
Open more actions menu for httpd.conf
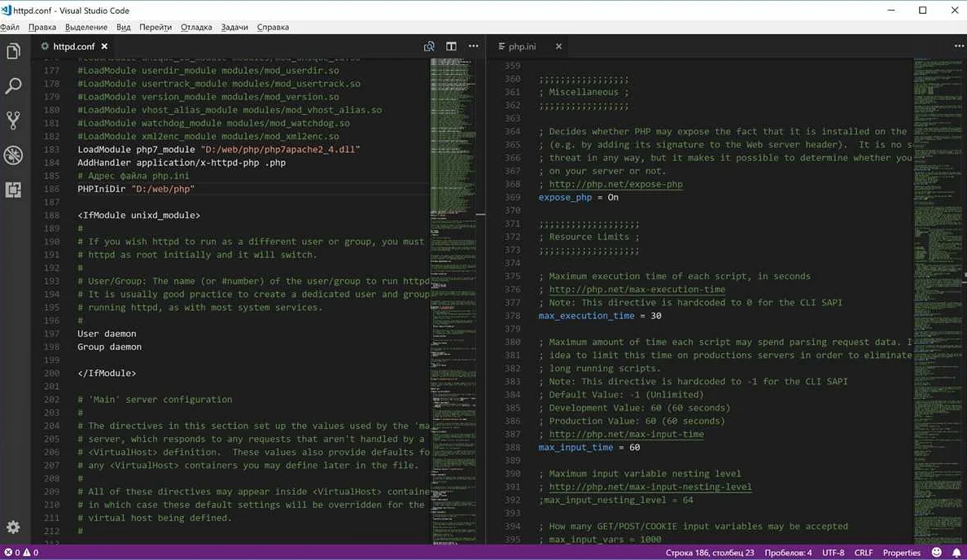473,46
